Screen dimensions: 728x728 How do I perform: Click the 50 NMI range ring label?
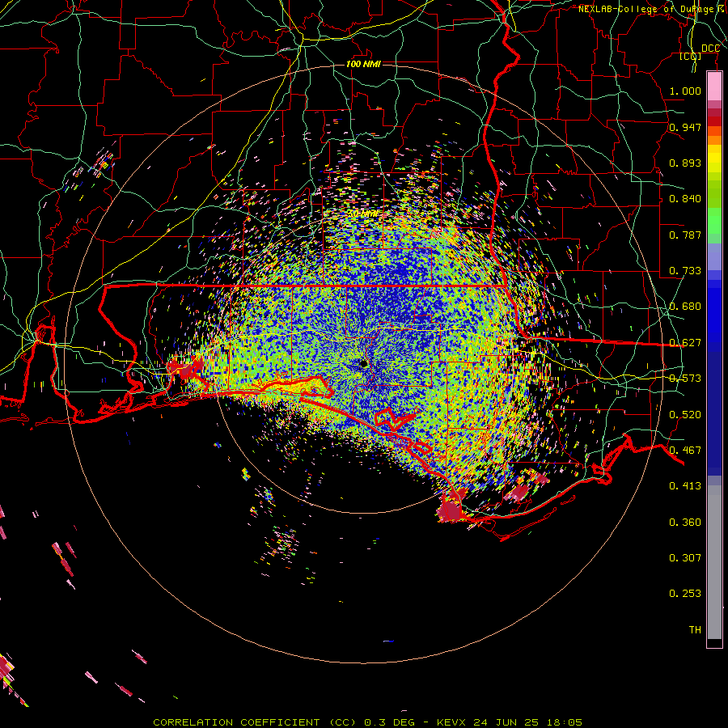363,214
